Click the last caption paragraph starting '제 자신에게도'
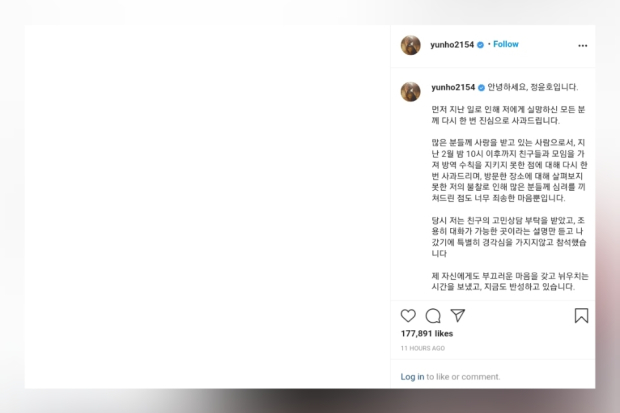The width and height of the screenshot is (620, 413). pos(510,281)
